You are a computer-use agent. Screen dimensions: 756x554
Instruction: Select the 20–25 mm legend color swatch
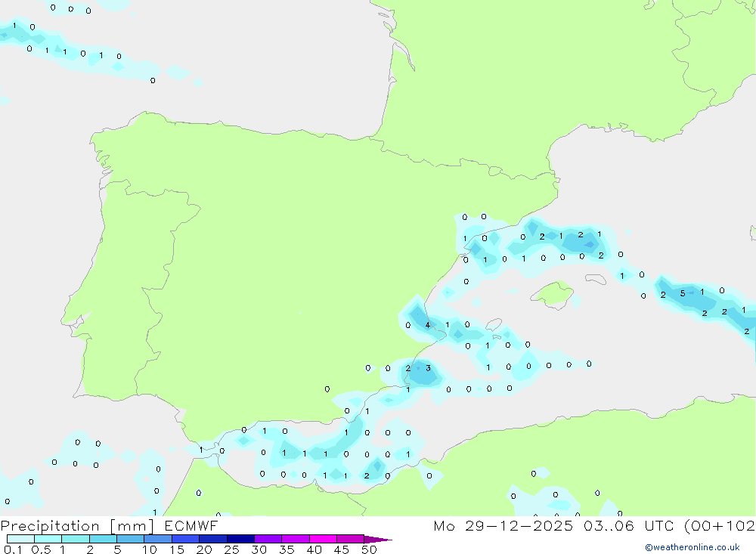coord(213,539)
